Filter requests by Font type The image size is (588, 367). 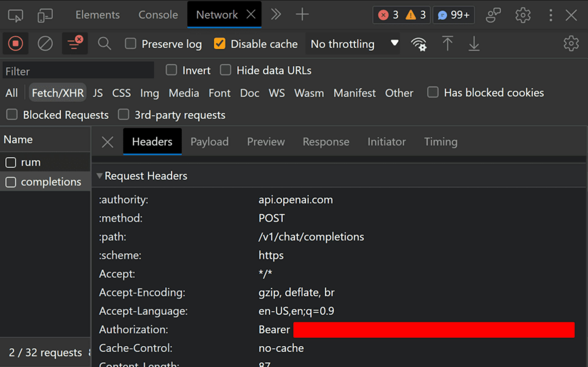click(220, 93)
